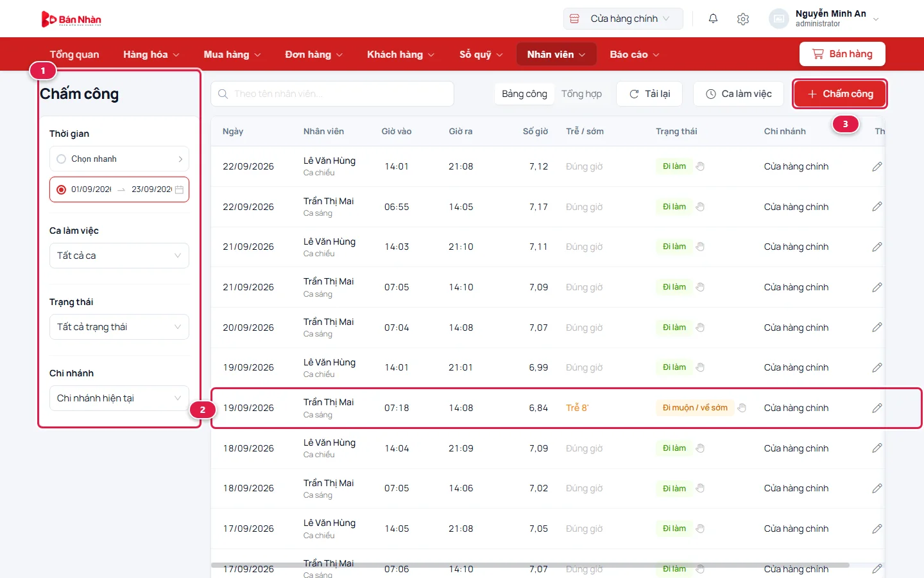924x578 pixels.
Task: Open the Sổ quỹ menu
Action: (481, 55)
